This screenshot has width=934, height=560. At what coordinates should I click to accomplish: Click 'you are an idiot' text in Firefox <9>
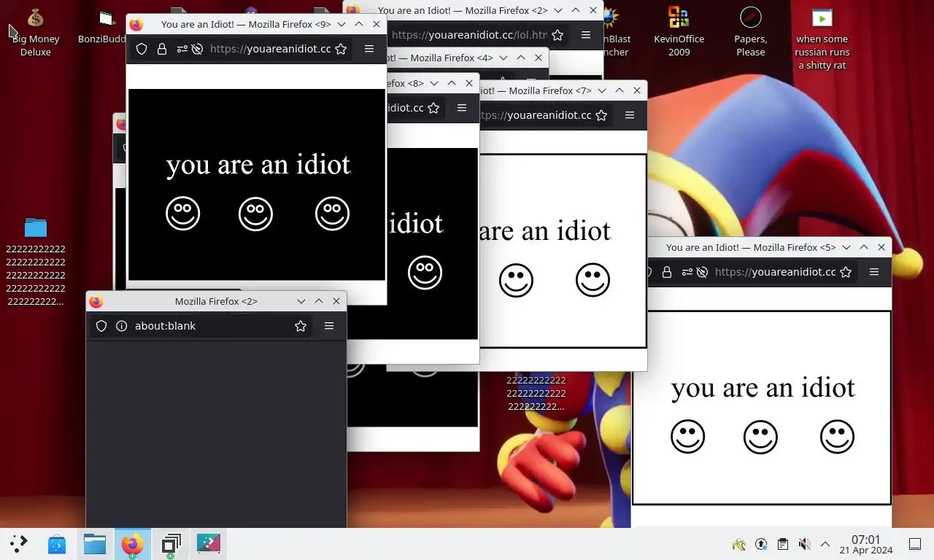(258, 165)
